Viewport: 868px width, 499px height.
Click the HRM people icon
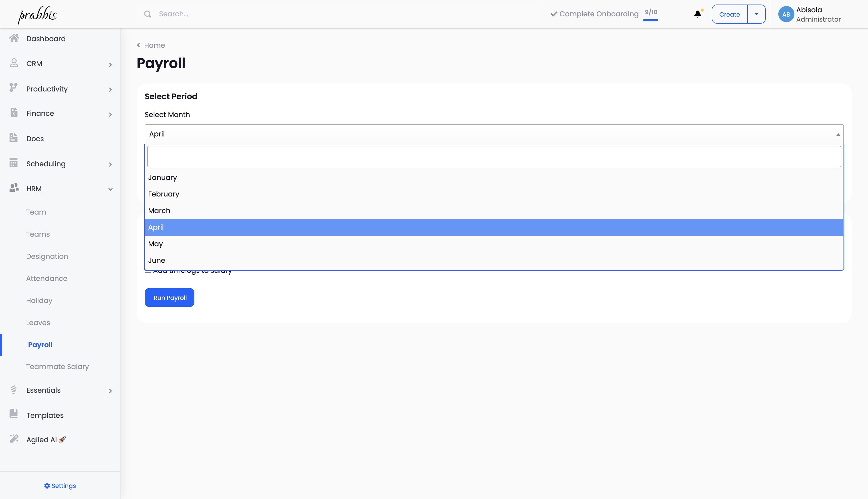point(14,187)
